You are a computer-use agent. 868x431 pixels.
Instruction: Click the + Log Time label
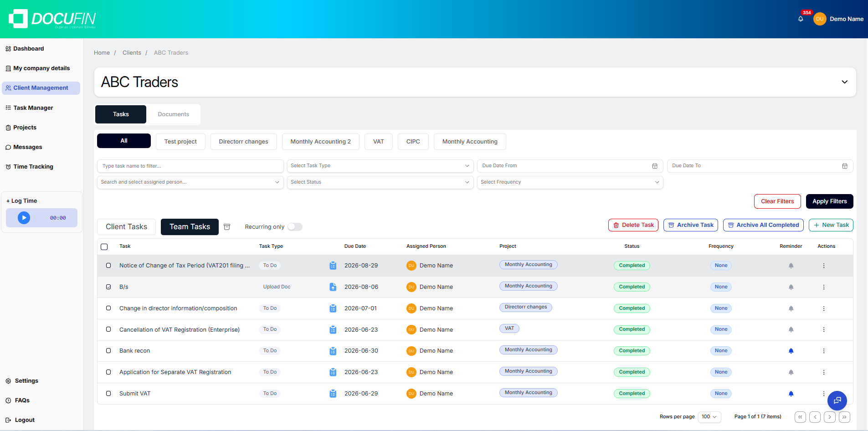click(x=21, y=201)
